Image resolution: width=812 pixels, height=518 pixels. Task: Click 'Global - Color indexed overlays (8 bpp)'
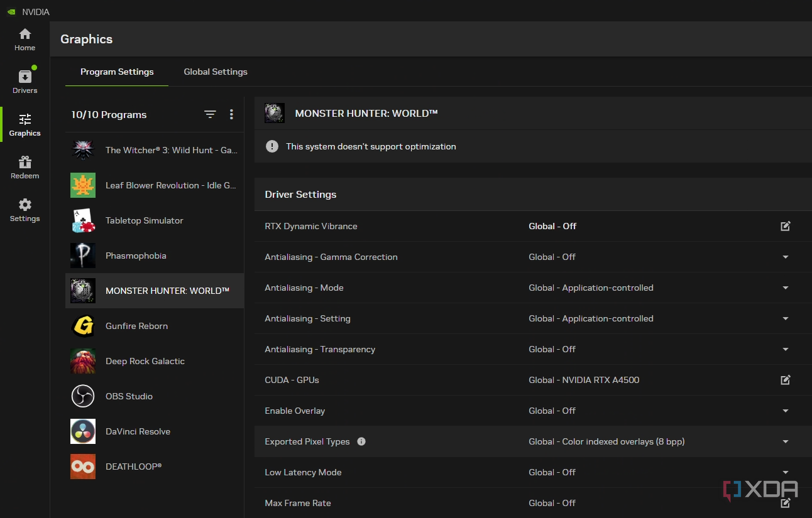[606, 441]
